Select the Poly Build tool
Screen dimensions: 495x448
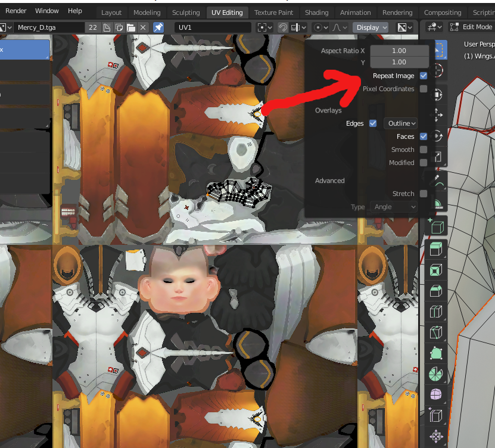[x=436, y=353]
